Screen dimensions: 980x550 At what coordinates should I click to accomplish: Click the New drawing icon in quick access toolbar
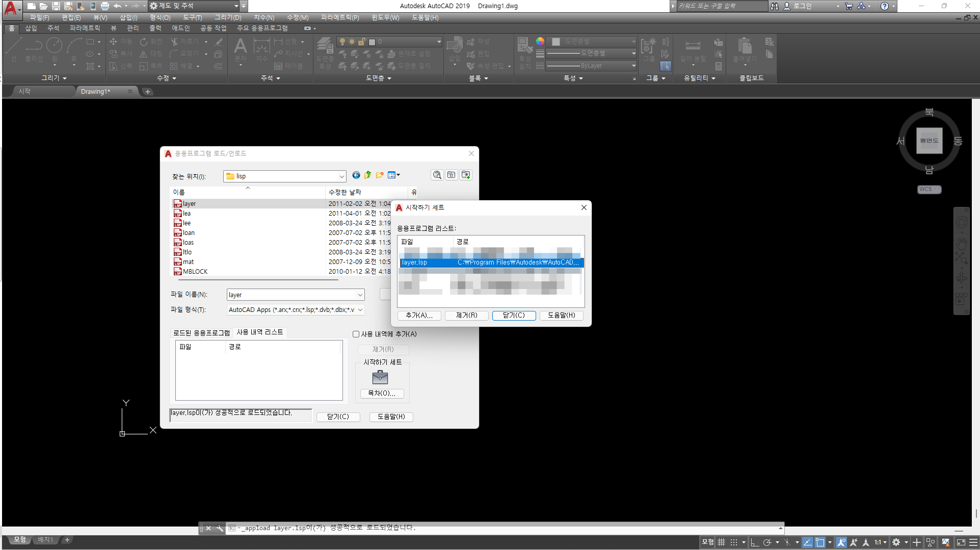tap(31, 6)
